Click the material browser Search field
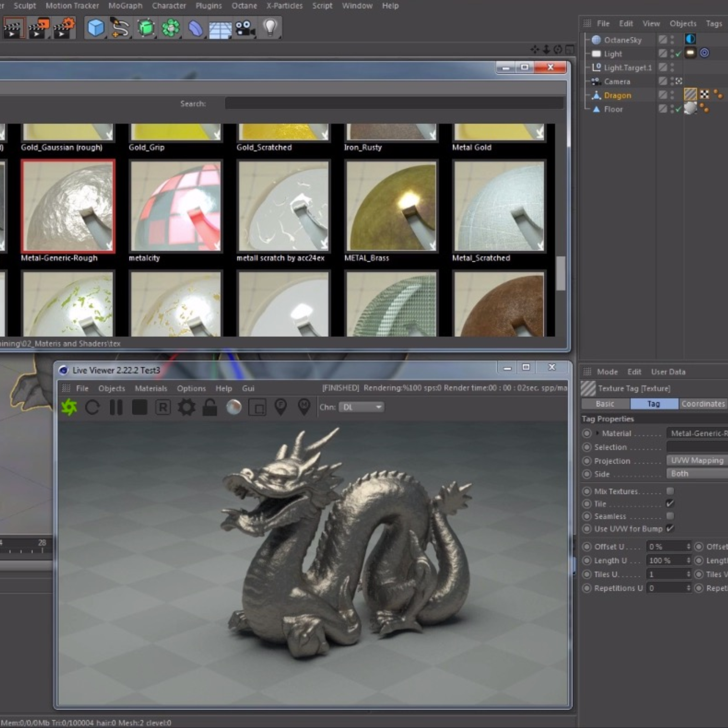This screenshot has height=728, width=728. pos(394,103)
